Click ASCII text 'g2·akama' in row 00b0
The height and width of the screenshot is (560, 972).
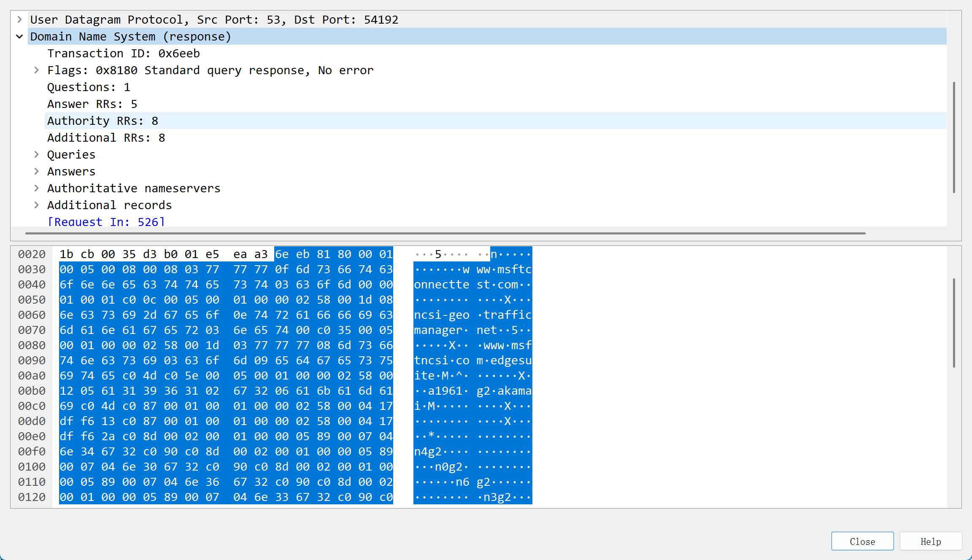pyautogui.click(x=504, y=390)
